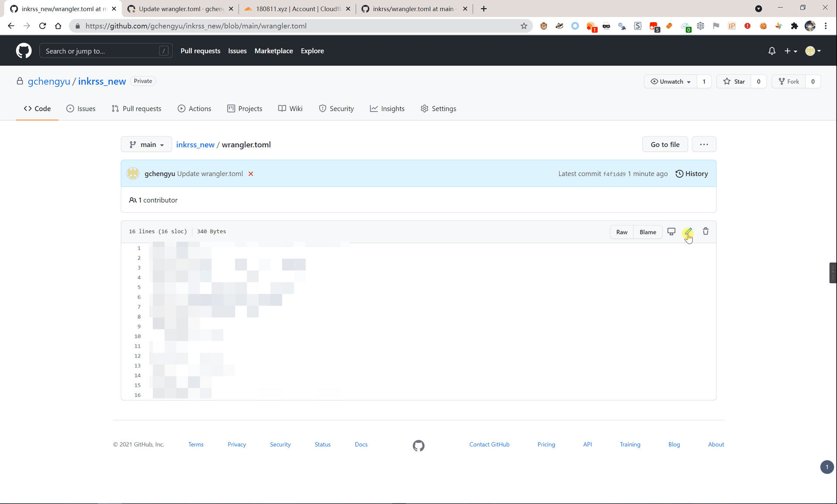The height and width of the screenshot is (504, 837).
Task: Switch to the Insights tab
Action: (x=387, y=109)
